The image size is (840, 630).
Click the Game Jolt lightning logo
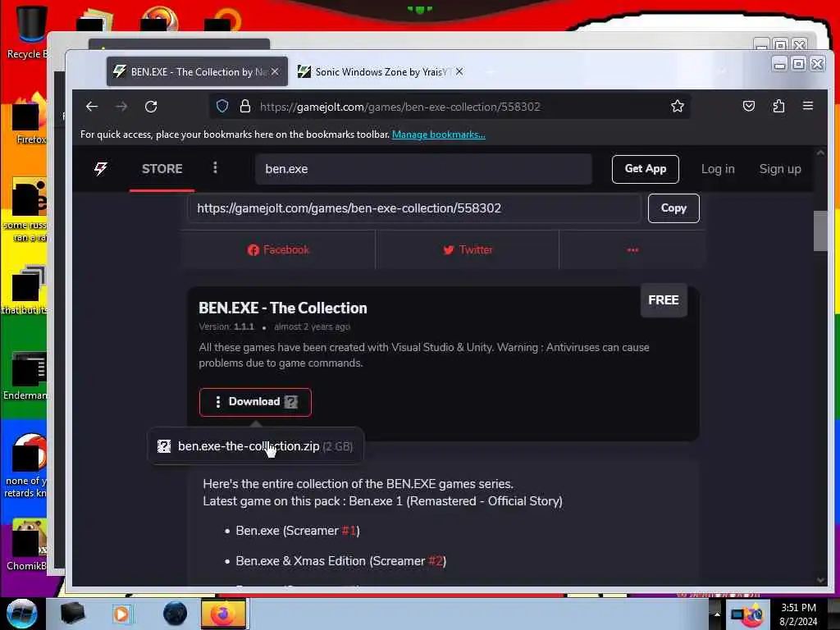[101, 169]
